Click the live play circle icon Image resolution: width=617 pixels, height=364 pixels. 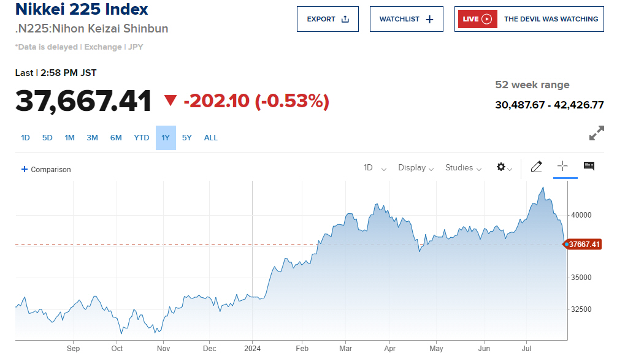coord(487,19)
